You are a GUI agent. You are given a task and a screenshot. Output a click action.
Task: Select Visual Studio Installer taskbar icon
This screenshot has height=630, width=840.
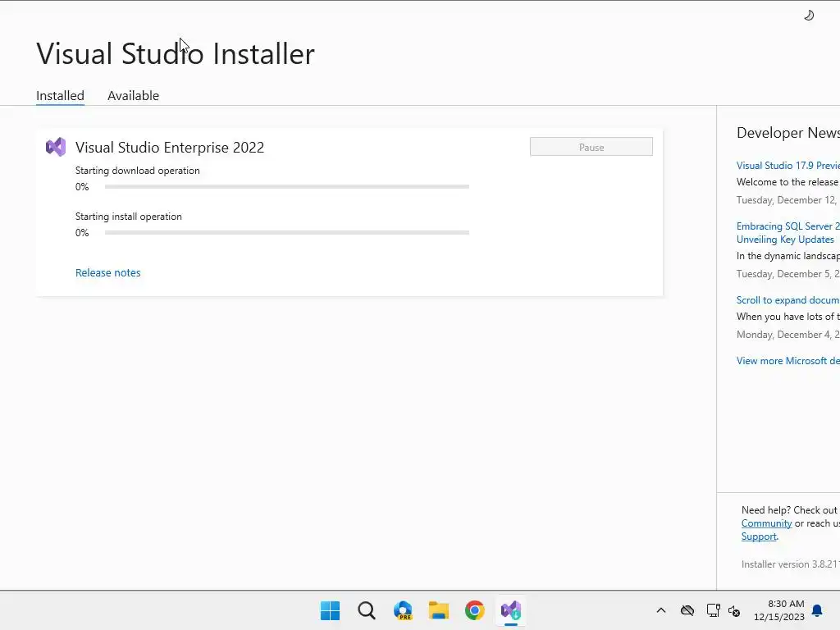(511, 610)
